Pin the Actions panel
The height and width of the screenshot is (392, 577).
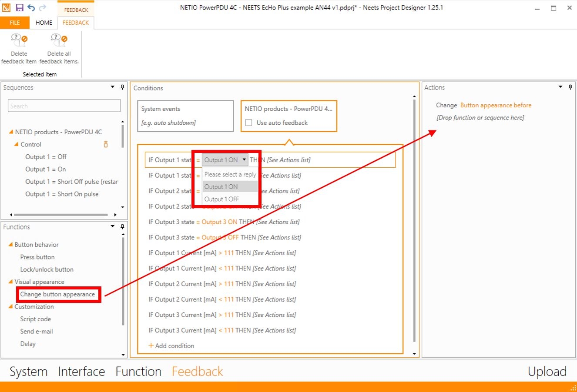[x=570, y=87]
